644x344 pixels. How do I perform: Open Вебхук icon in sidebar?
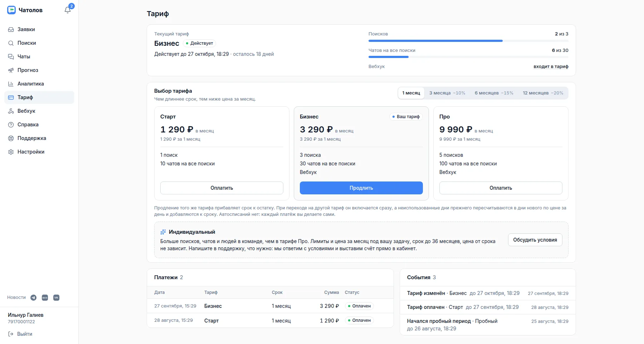pos(11,111)
